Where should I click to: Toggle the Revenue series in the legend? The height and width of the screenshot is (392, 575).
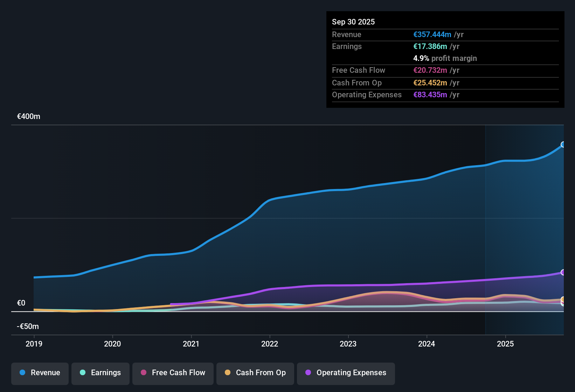(x=40, y=373)
